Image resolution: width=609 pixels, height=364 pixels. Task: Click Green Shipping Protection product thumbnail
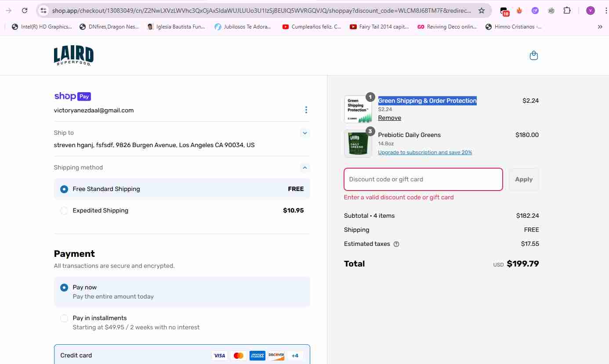[x=358, y=109]
